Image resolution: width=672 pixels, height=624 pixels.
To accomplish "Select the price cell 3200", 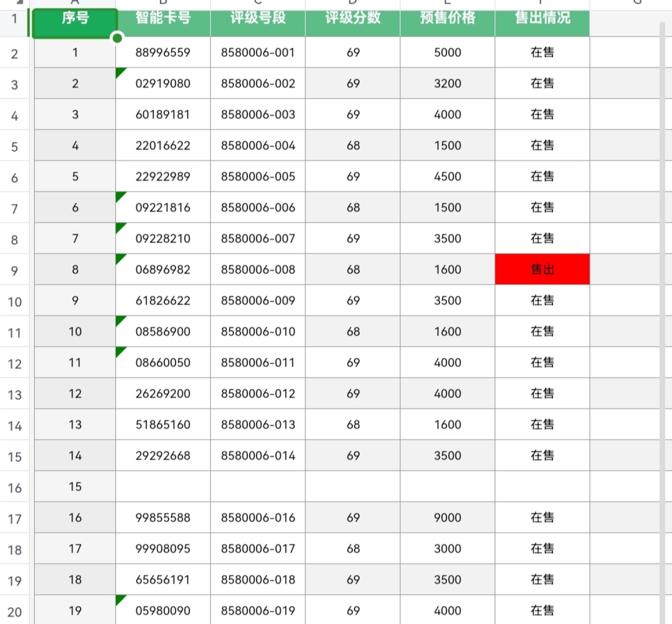I will point(448,83).
